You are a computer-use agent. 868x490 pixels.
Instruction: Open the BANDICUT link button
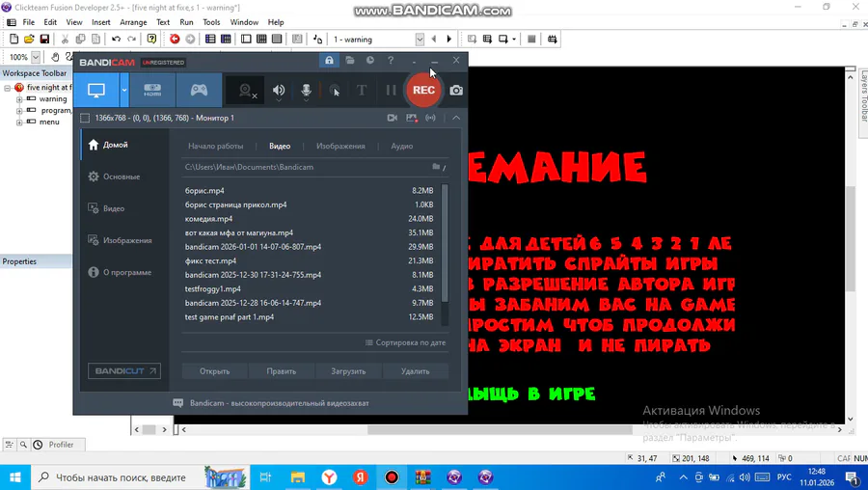(x=124, y=371)
